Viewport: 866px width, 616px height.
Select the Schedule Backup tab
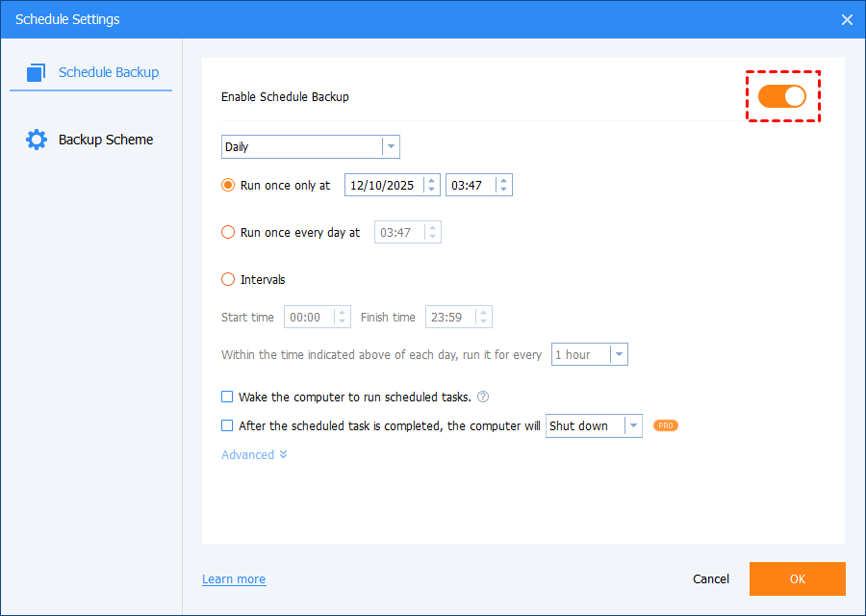(108, 72)
